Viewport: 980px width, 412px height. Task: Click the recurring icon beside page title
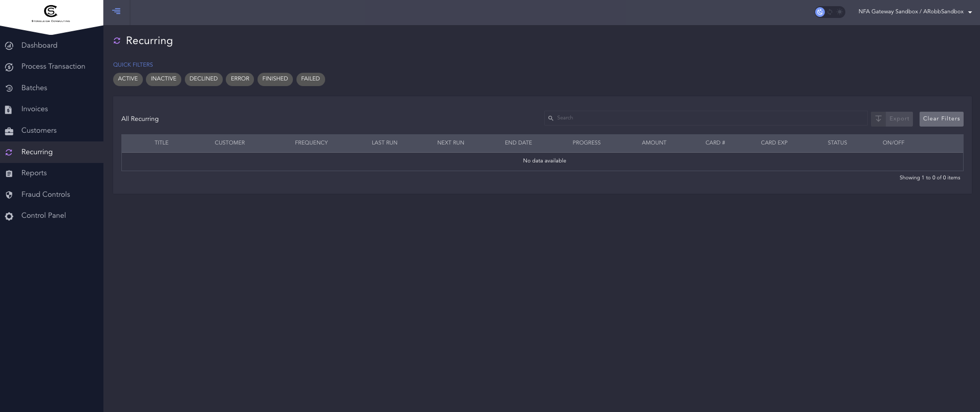[117, 41]
